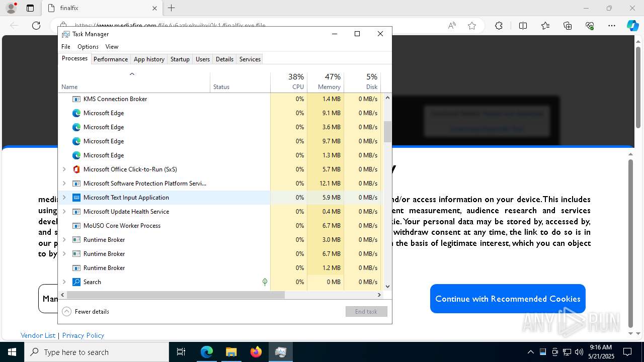Viewport: 644px width, 362px height.
Task: Open Firefox from the taskbar
Action: coord(256,352)
